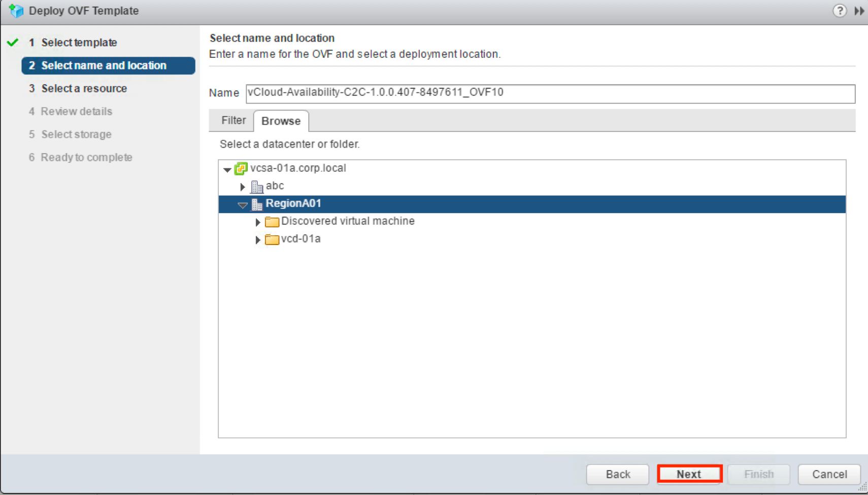
Task: Expand the Discovered virtual machine folder
Action: point(258,222)
